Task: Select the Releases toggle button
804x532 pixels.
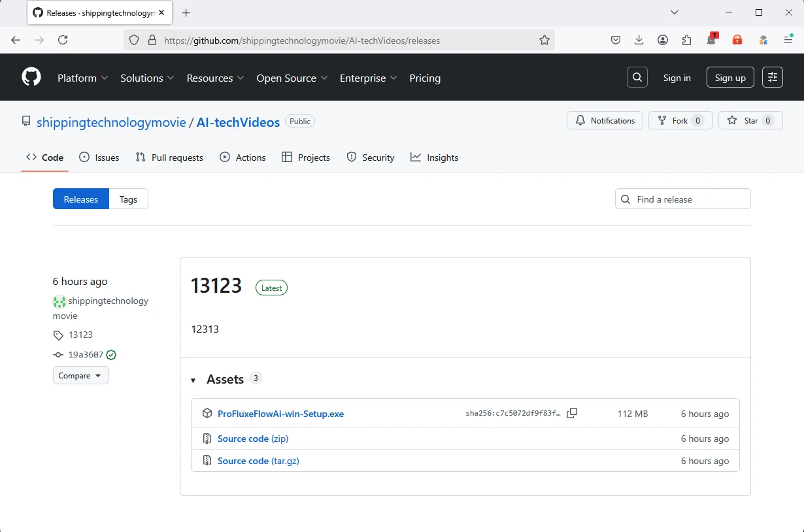Action: pyautogui.click(x=81, y=199)
